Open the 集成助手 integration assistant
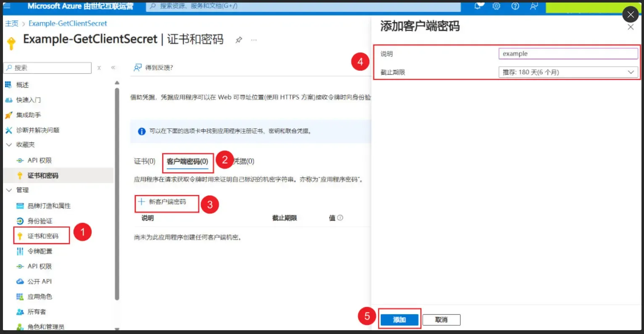 click(x=26, y=115)
